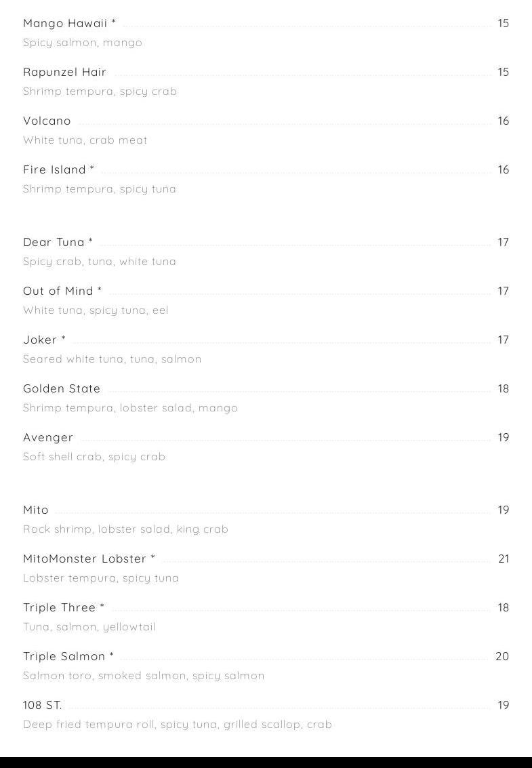Choose the Triple Salmon roll

[68, 656]
